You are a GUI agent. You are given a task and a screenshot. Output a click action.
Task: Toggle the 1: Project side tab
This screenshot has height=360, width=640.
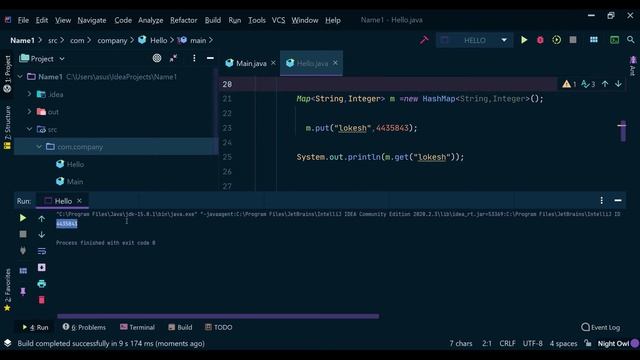tap(7, 74)
